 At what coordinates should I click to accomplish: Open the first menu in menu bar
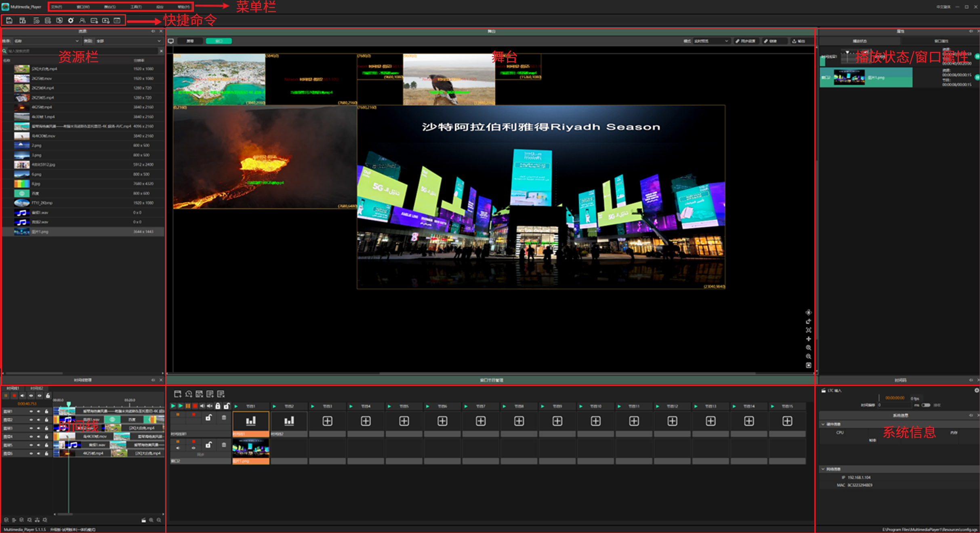pos(57,7)
